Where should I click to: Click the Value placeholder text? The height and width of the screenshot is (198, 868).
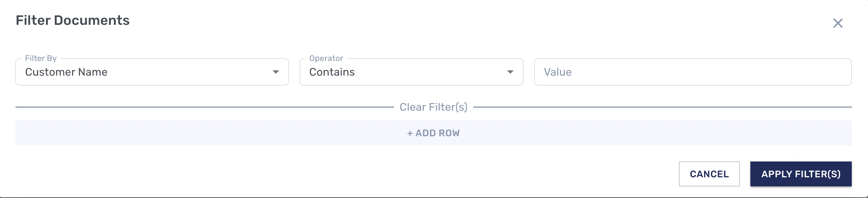point(558,72)
